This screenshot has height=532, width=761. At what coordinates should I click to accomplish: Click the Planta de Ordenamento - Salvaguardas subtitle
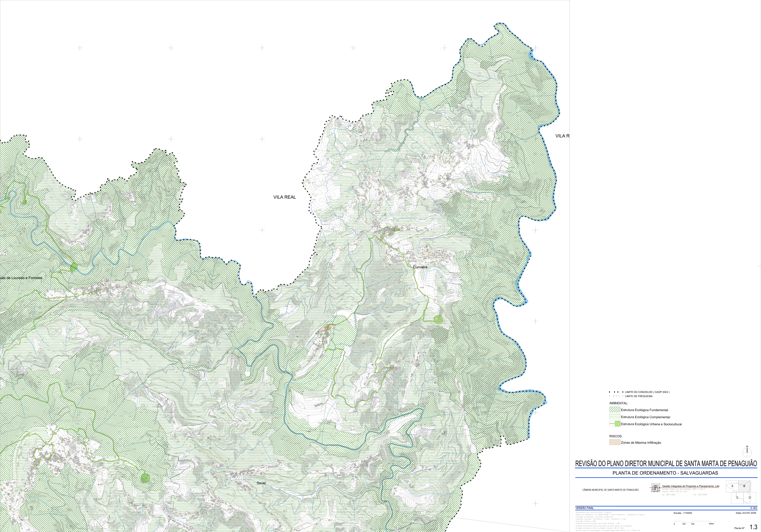tap(665, 473)
